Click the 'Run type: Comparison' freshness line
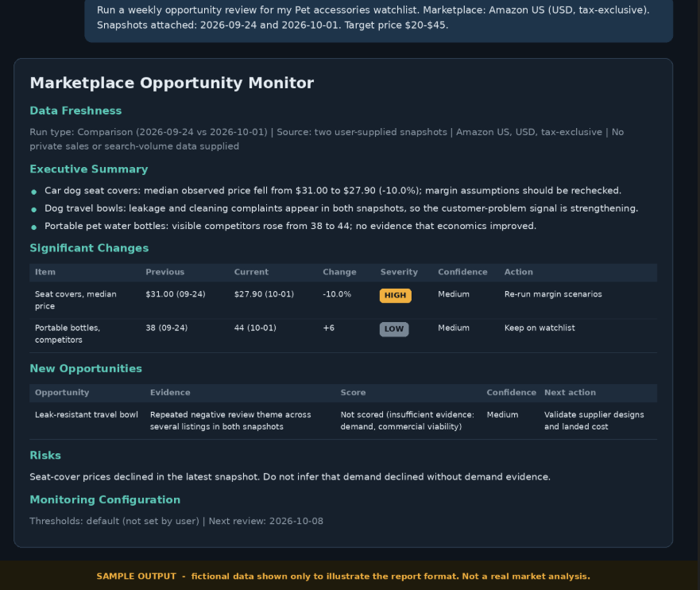Image resolution: width=700 pixels, height=590 pixels. tap(327, 139)
